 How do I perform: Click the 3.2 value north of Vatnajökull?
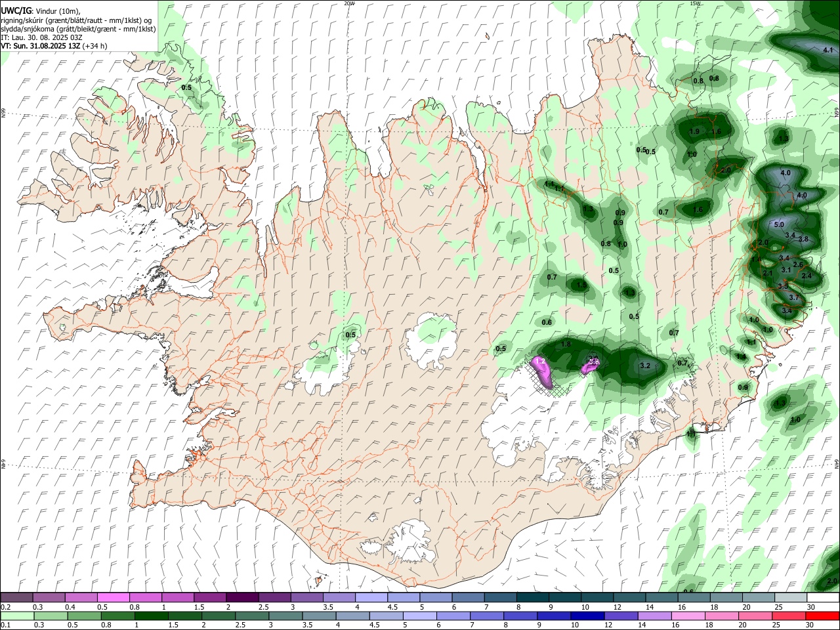[x=644, y=366]
